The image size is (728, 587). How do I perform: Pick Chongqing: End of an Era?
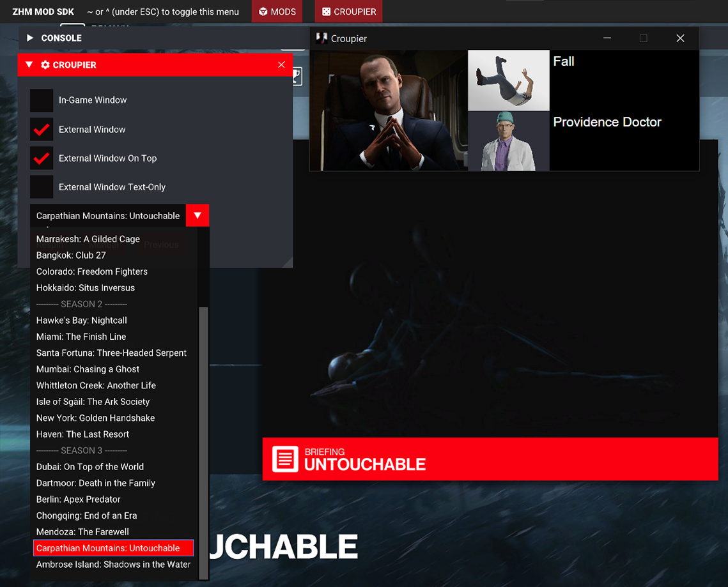(87, 515)
